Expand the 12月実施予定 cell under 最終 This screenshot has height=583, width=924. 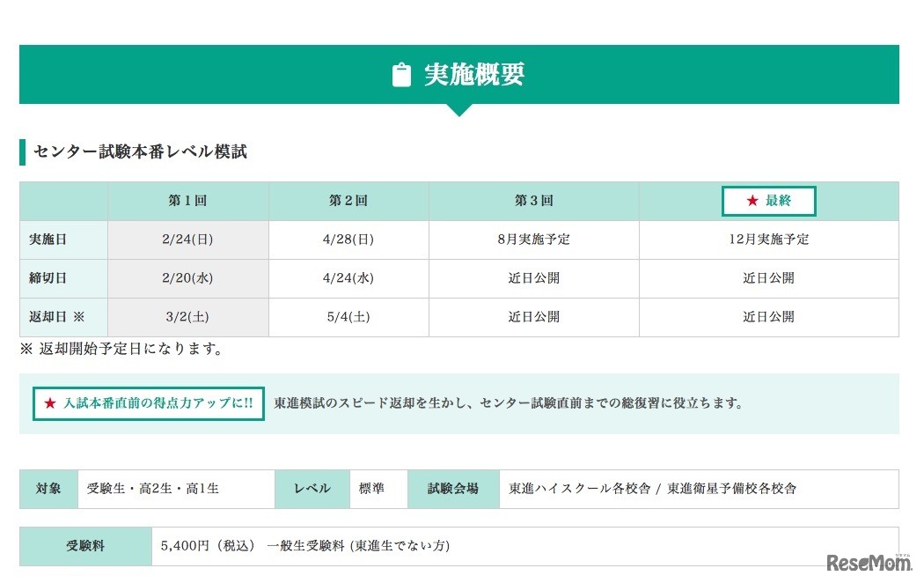click(768, 240)
